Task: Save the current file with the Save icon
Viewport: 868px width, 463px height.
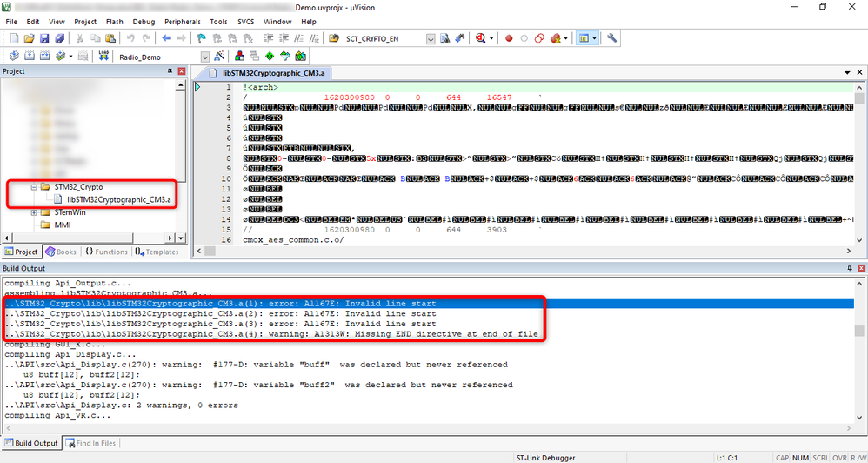Action: pyautogui.click(x=43, y=39)
